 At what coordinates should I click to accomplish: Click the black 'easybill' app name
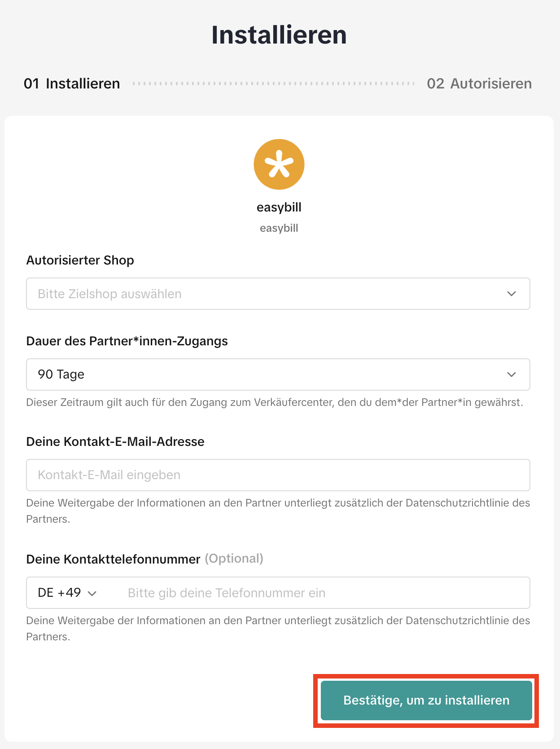coord(279,207)
